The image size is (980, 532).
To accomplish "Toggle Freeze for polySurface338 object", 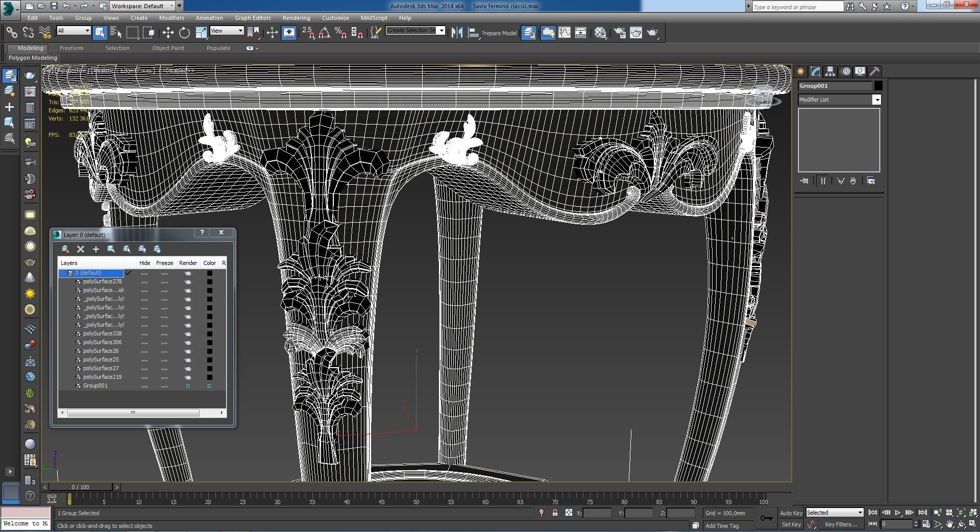I will click(164, 334).
